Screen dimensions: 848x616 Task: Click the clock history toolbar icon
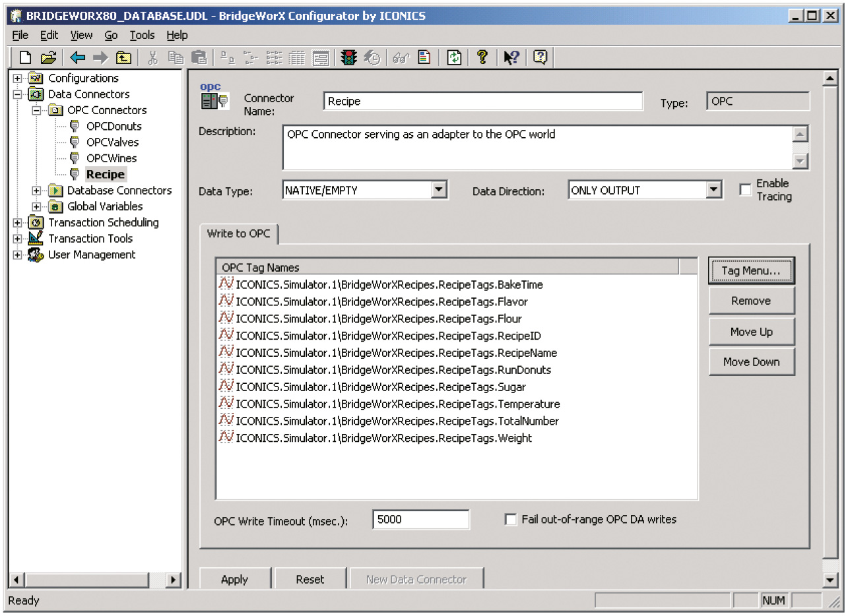click(x=373, y=57)
